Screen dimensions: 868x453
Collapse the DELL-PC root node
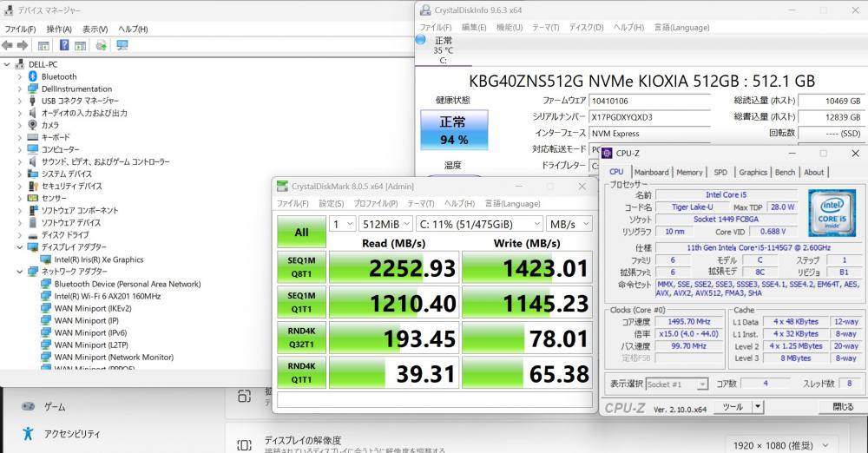(x=7, y=64)
